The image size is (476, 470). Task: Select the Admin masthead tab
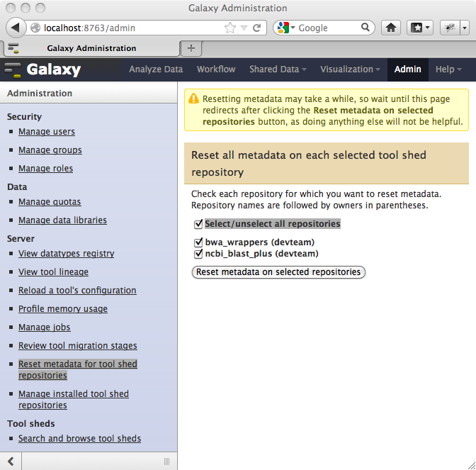[x=408, y=69]
